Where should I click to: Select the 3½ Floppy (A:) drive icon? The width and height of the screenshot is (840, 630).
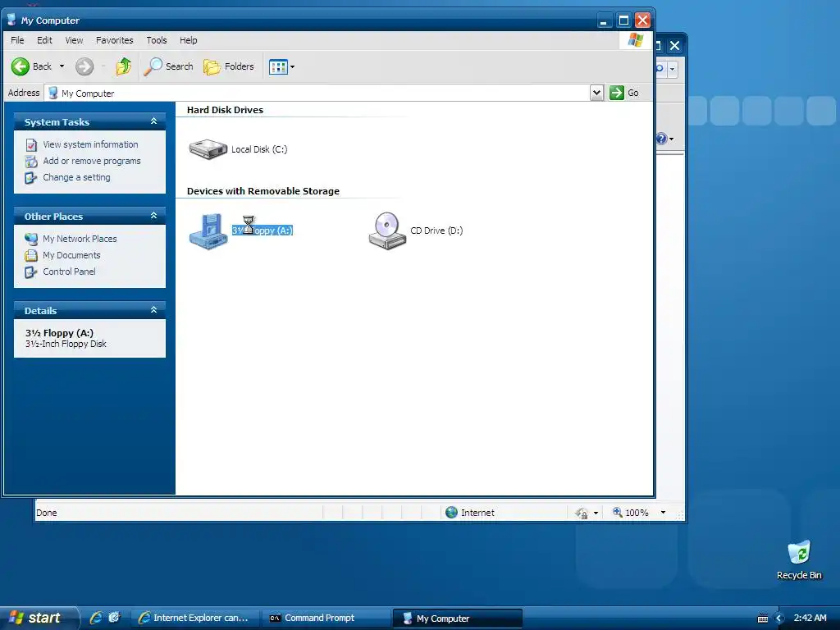(x=208, y=231)
